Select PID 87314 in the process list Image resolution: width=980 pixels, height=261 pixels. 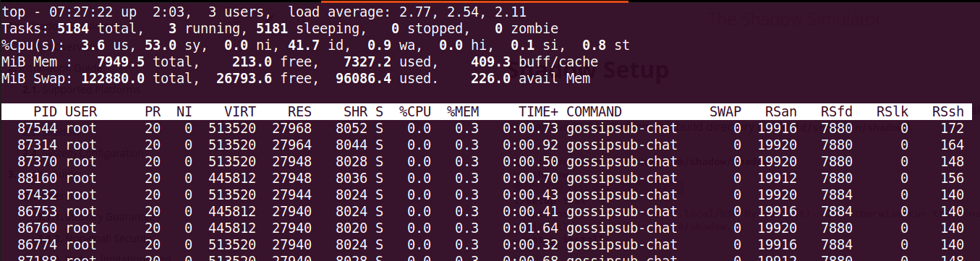38,145
